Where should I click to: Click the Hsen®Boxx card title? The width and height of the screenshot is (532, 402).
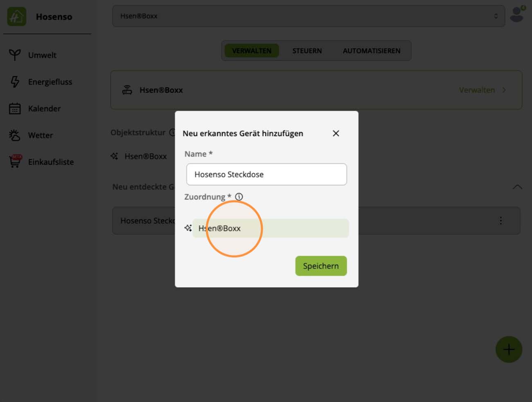pyautogui.click(x=161, y=90)
